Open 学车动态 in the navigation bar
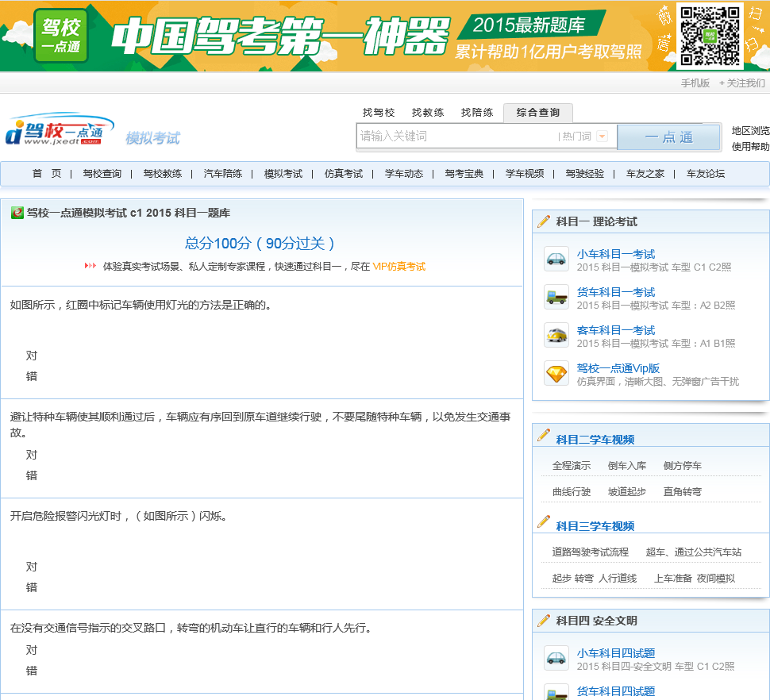This screenshot has height=700, width=770. 404,173
